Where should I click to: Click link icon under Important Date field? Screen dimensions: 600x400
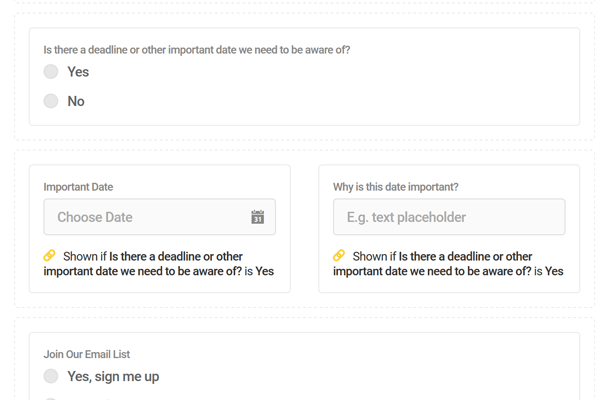click(49, 255)
